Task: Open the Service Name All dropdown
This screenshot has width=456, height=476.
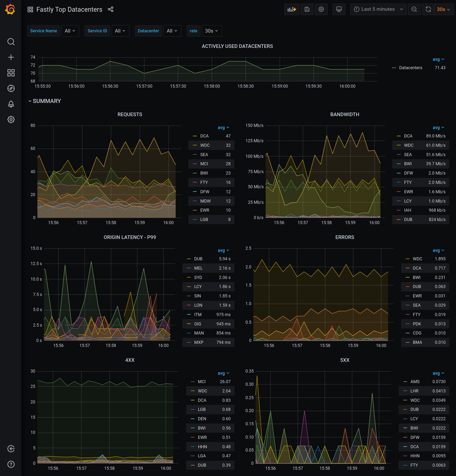Action: 70,31
